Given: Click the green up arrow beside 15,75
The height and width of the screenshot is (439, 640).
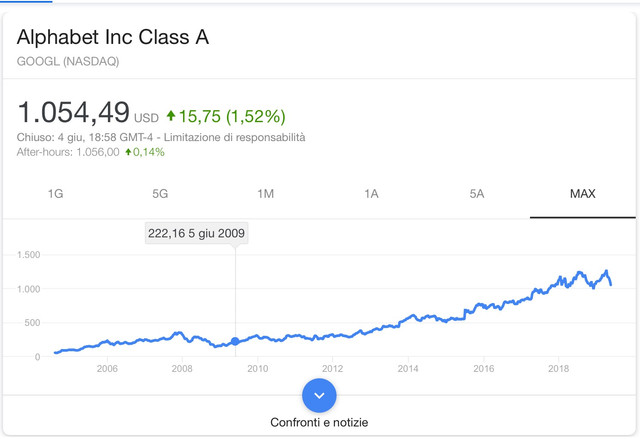Looking at the screenshot, I should 171,116.
